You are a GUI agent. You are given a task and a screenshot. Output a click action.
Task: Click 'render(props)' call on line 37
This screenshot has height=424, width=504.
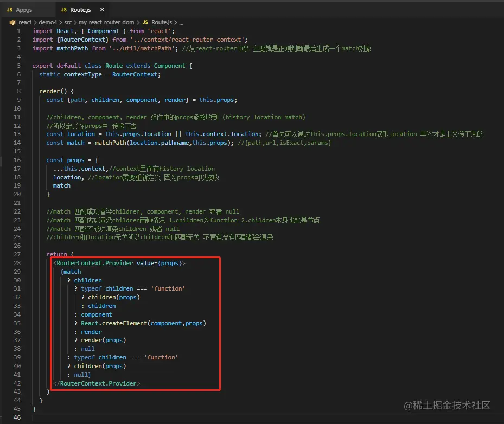click(103, 340)
